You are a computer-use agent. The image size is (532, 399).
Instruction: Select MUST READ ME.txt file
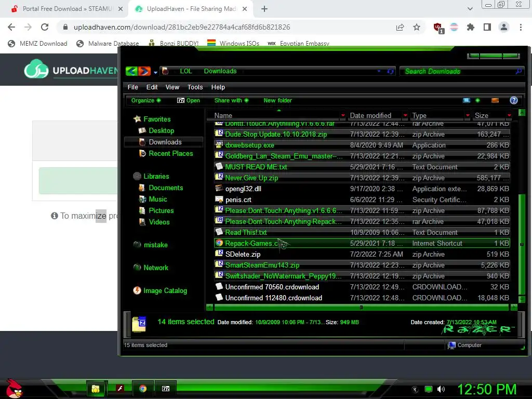coord(256,167)
